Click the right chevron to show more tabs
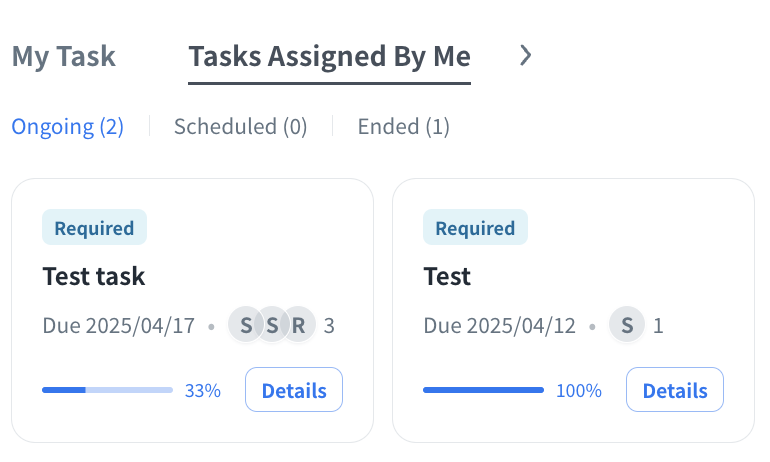770x462 pixels. pyautogui.click(x=526, y=56)
